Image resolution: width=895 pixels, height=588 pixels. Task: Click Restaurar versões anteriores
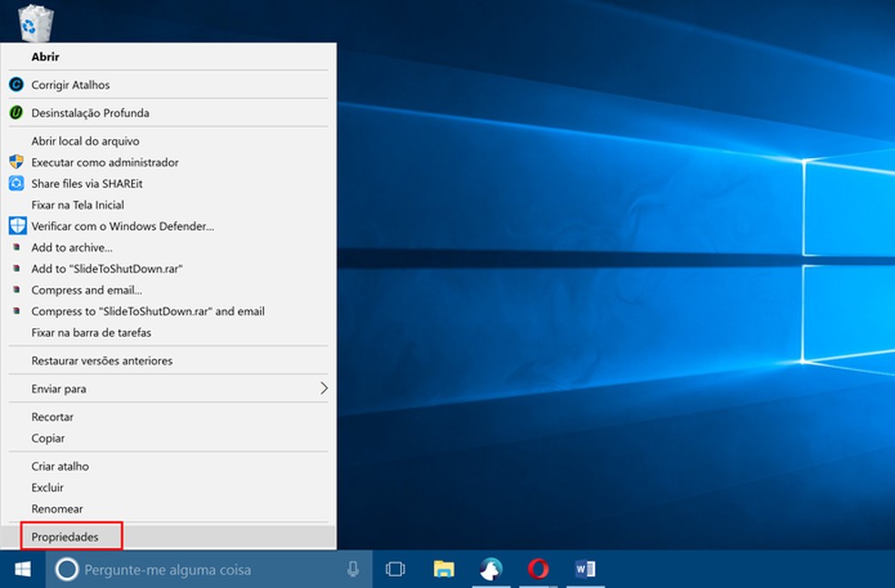[102, 361]
